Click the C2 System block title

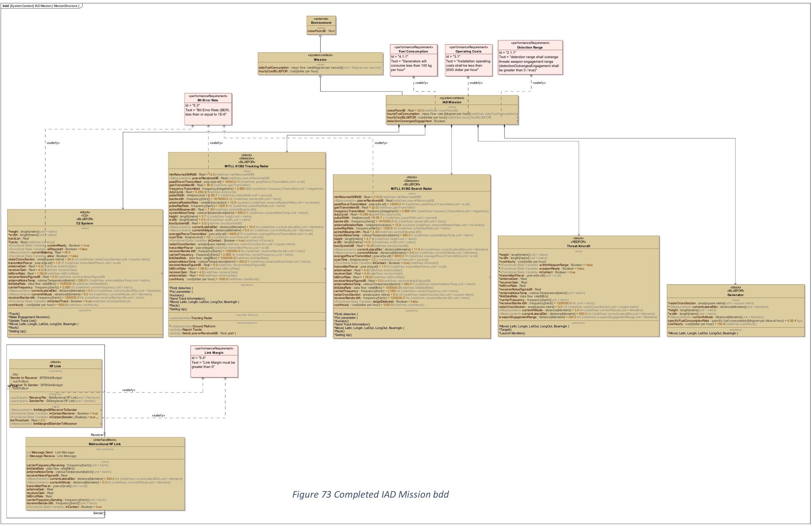[x=85, y=223]
